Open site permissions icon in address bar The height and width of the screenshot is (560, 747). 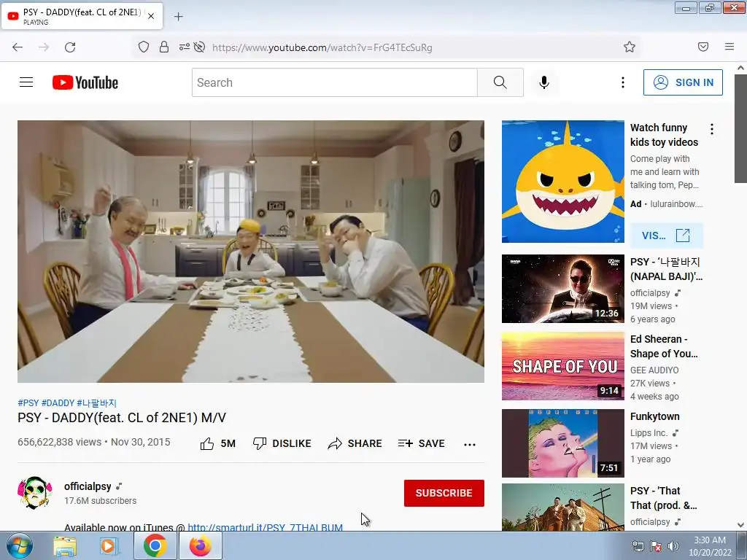tap(184, 47)
